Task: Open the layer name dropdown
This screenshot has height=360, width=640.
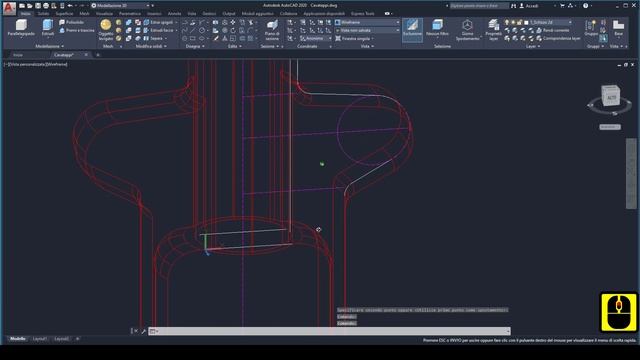Action: click(x=551, y=22)
